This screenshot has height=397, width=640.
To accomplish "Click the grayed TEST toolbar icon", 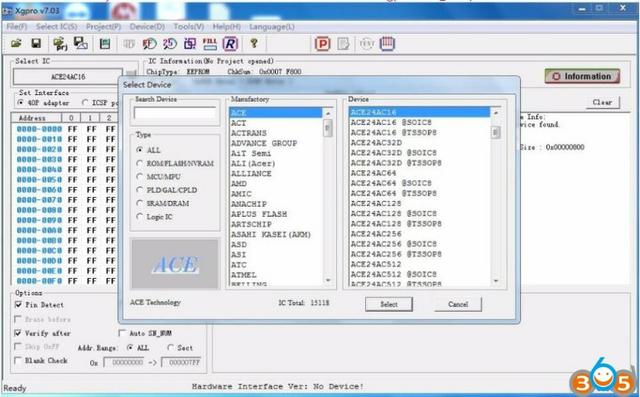I will pos(367,44).
